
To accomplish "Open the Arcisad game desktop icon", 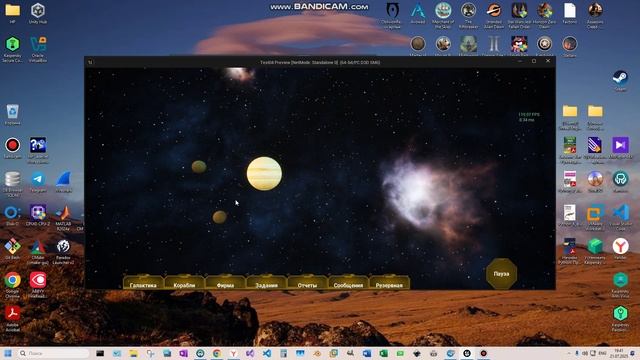I will (418, 13).
